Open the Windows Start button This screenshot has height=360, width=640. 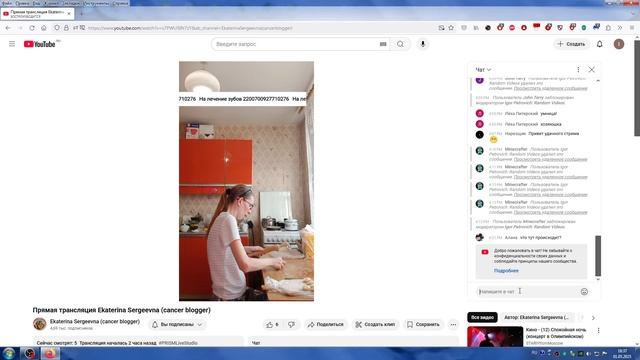[x=9, y=353]
